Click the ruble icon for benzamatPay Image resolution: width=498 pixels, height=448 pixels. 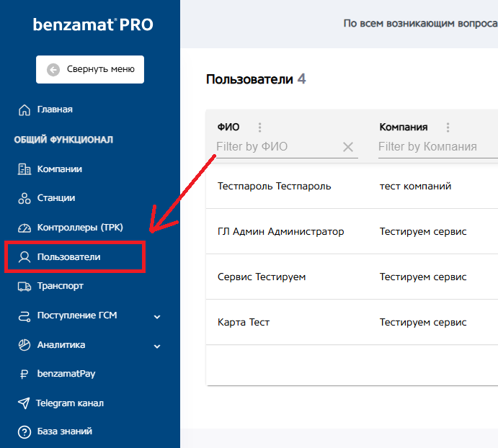[24, 374]
